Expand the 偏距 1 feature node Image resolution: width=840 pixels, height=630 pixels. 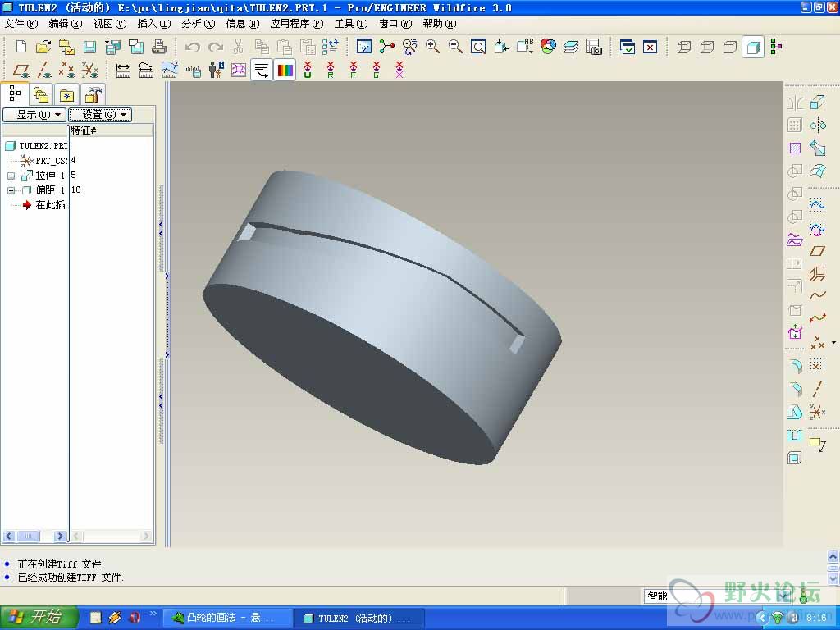[x=11, y=190]
